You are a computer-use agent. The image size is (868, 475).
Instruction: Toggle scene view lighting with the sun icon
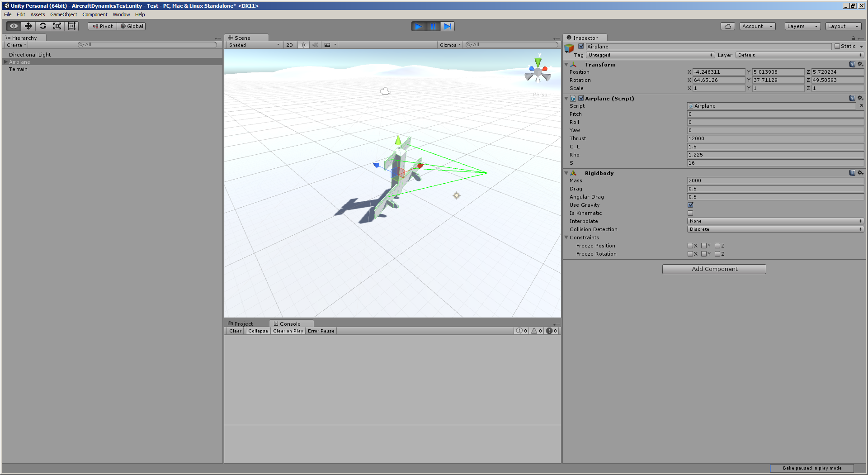(303, 45)
